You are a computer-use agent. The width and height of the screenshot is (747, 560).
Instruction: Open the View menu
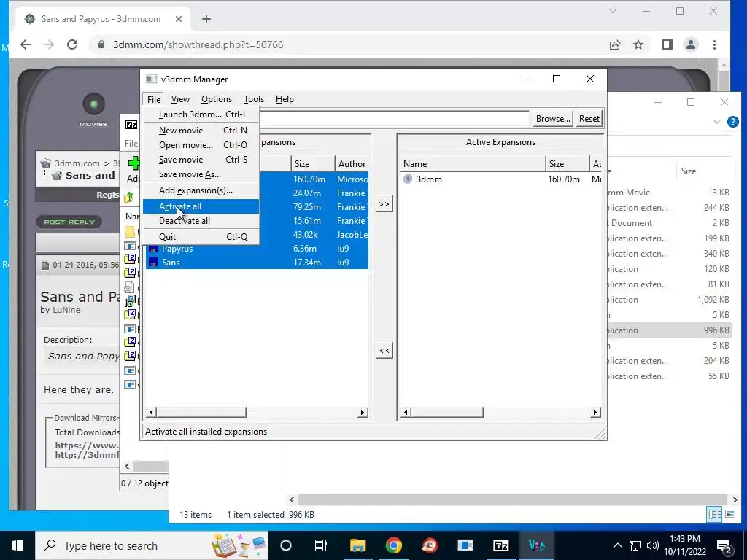click(180, 99)
